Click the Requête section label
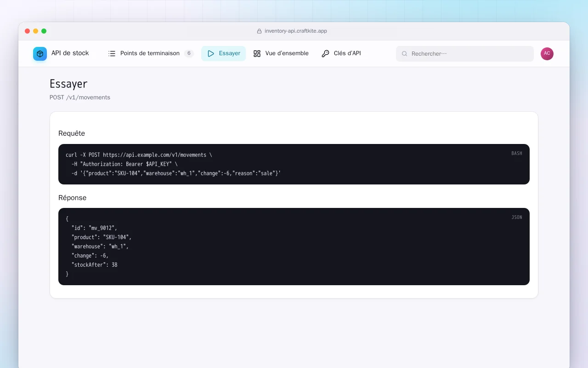Viewport: 588px width, 368px height. (x=72, y=133)
